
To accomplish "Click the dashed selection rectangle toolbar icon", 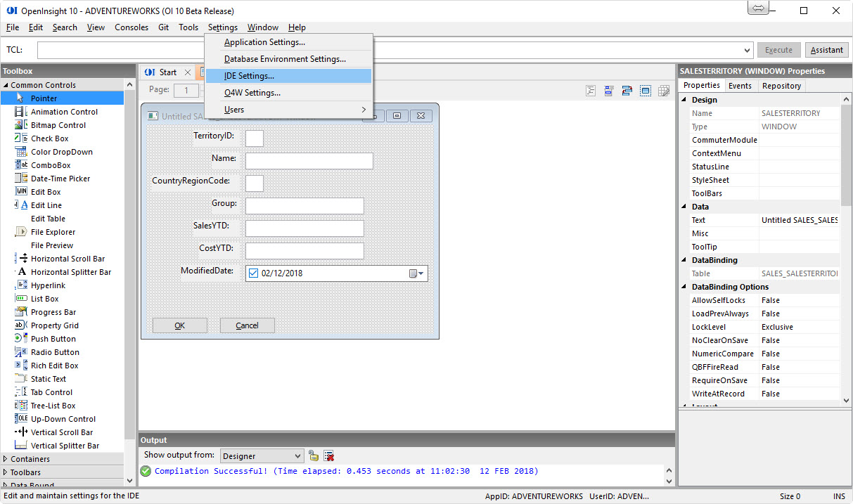I will pos(646,91).
